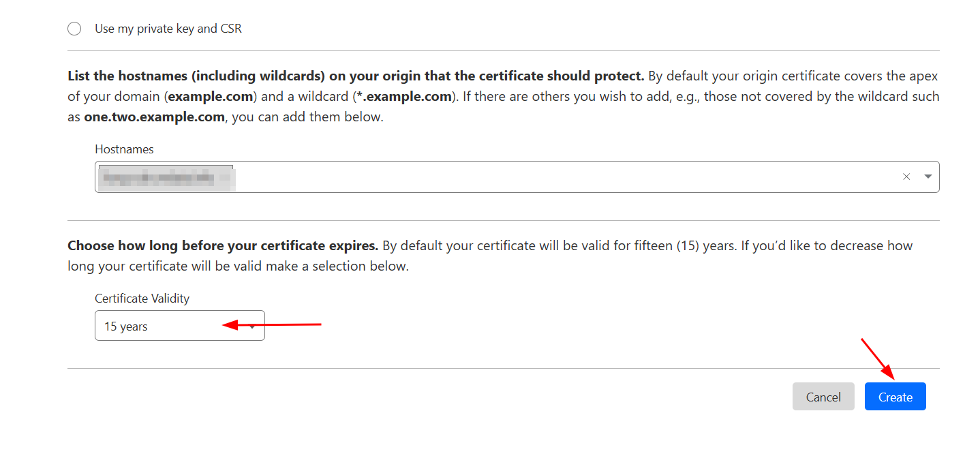
Task: Click the "Use my private key and CSR" label text
Action: [168, 29]
